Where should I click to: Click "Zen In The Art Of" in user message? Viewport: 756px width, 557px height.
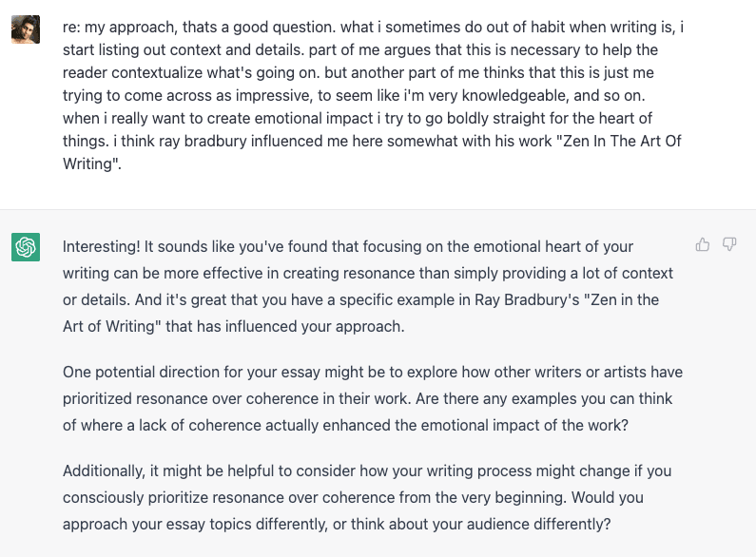point(620,141)
